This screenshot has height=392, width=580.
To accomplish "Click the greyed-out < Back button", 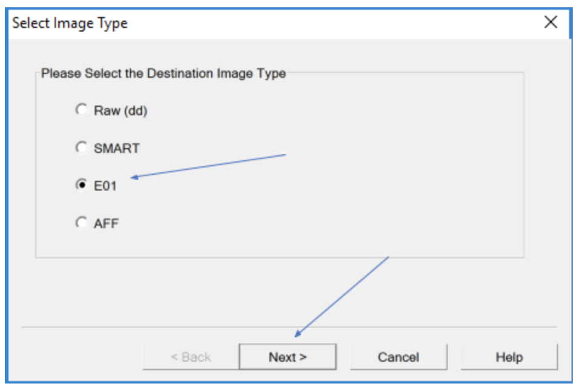I will (191, 357).
